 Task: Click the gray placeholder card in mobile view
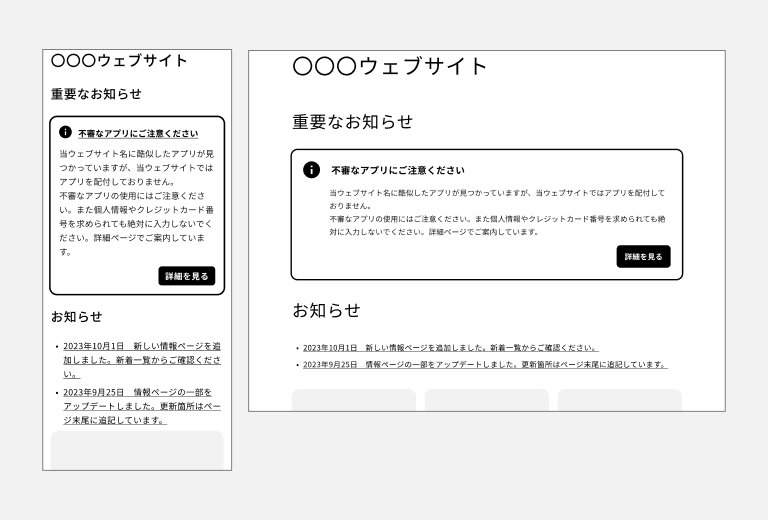click(137, 449)
